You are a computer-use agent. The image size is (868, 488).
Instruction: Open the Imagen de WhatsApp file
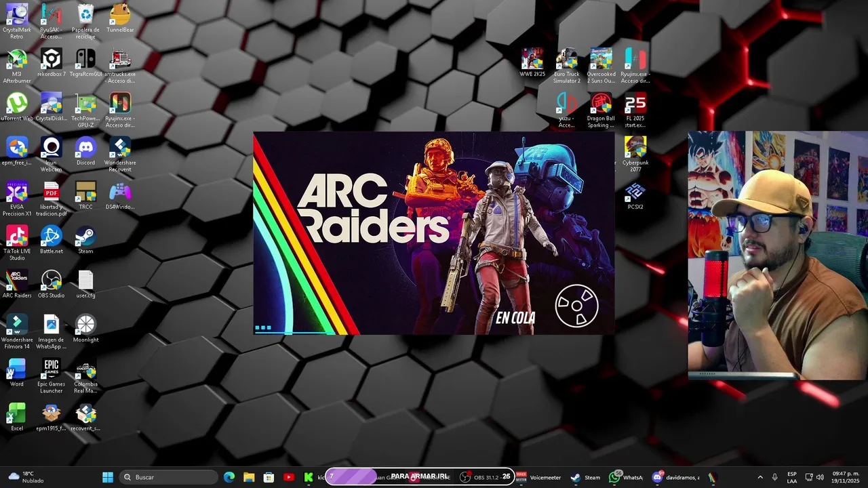click(x=51, y=331)
